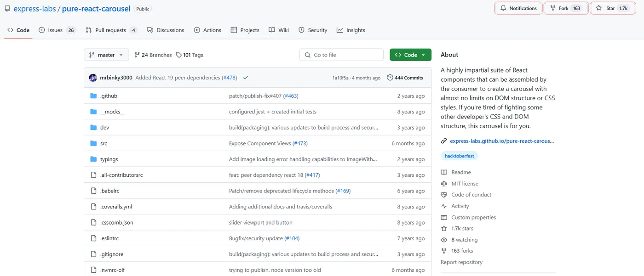Click the .nvmrc-olf file icon
Screen dimensions: 644x276
[93, 270]
